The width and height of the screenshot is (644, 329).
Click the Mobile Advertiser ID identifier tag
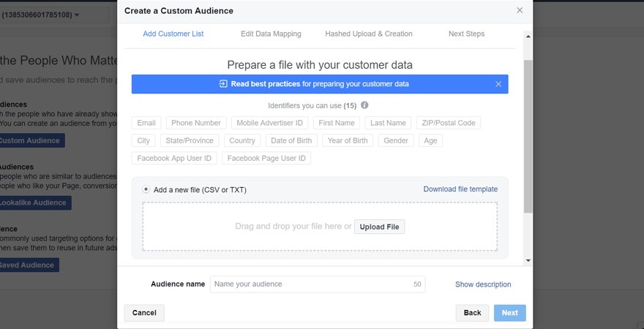coord(271,123)
